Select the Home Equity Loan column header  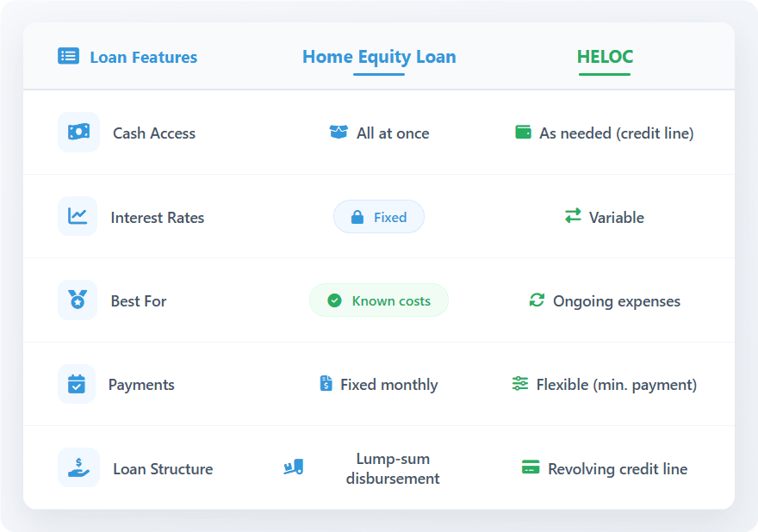coord(379,57)
